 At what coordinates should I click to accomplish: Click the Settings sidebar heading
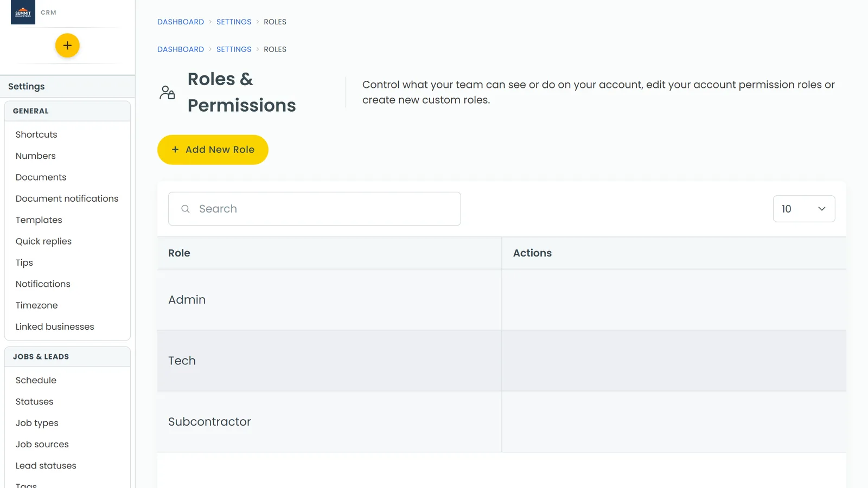(27, 87)
